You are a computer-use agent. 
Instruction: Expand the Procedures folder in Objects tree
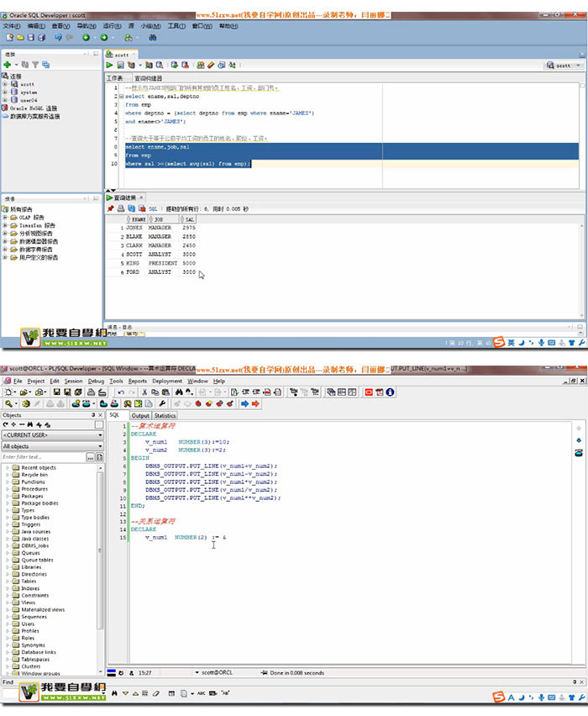coord(8,489)
